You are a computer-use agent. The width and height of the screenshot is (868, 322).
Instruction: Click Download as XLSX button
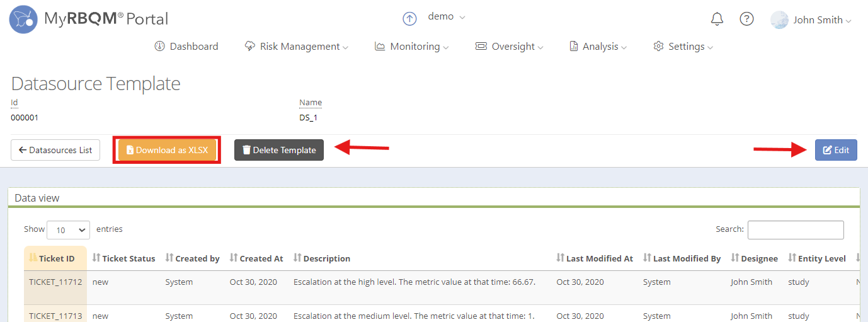tap(167, 150)
